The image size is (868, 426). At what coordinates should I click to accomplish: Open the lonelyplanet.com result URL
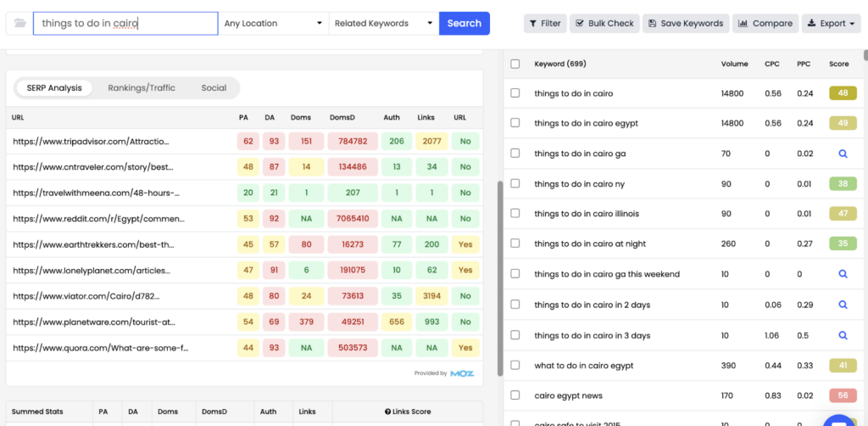(92, 271)
